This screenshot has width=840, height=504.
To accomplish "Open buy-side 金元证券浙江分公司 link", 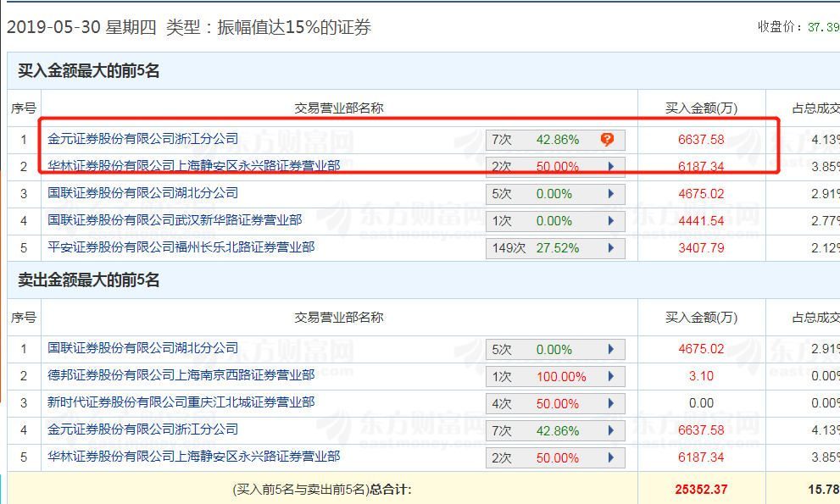I will (143, 139).
